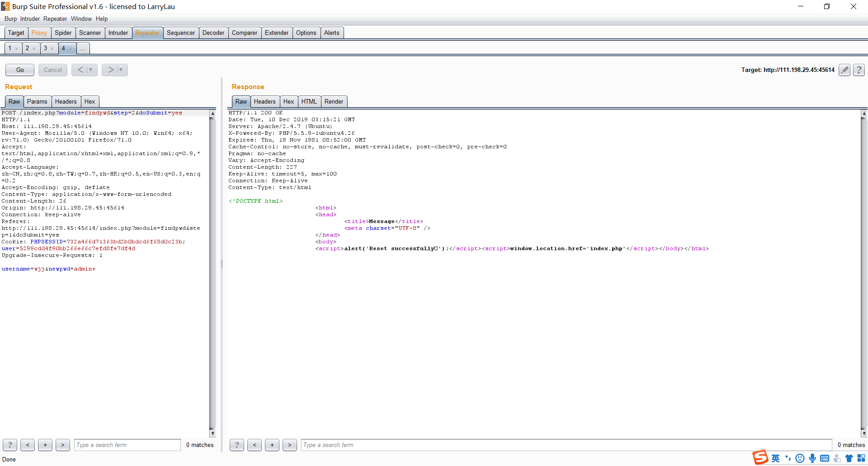Open the back history dropdown arrow
The width and height of the screenshot is (868, 466).
tap(91, 70)
